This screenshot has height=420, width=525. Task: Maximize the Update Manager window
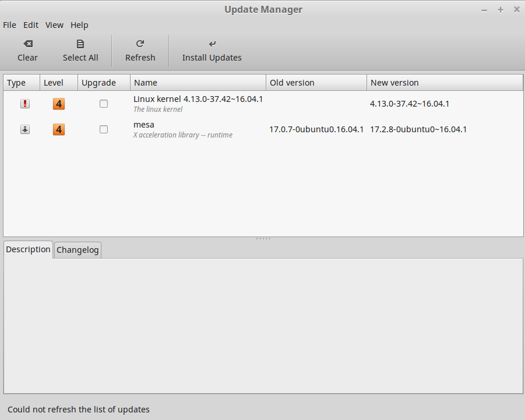tap(501, 10)
